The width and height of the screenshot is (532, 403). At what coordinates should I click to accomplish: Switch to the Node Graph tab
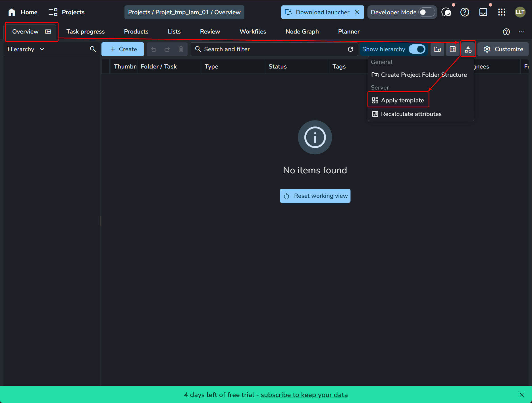point(302,32)
